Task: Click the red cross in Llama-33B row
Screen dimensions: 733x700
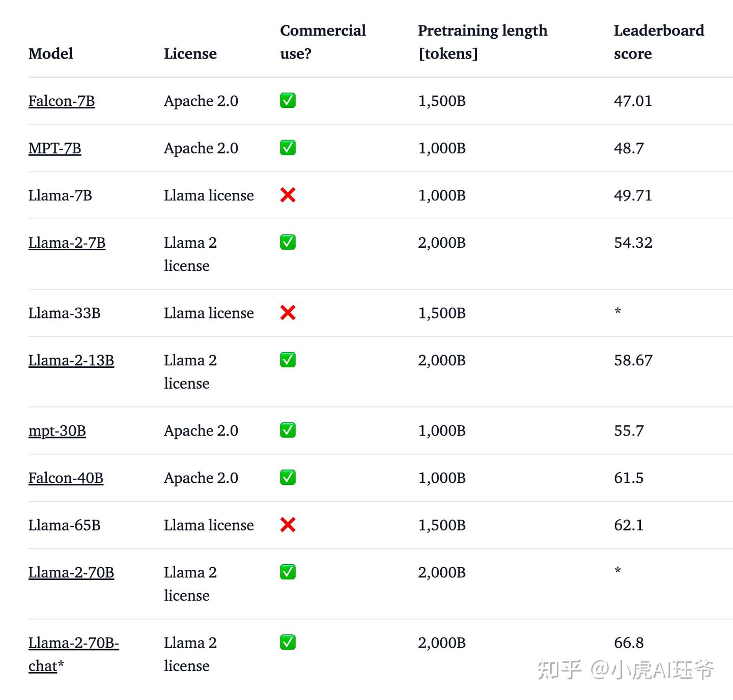Action: pos(288,312)
